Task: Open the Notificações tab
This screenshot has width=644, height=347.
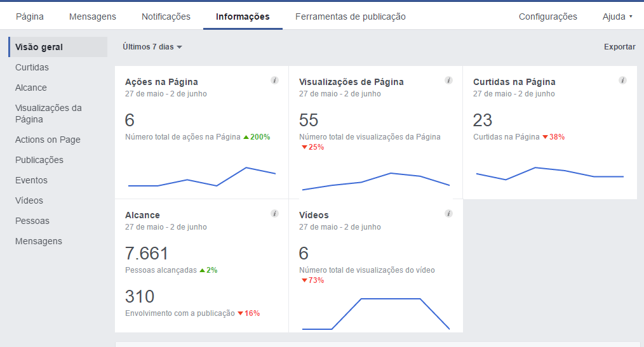Action: pyautogui.click(x=166, y=16)
